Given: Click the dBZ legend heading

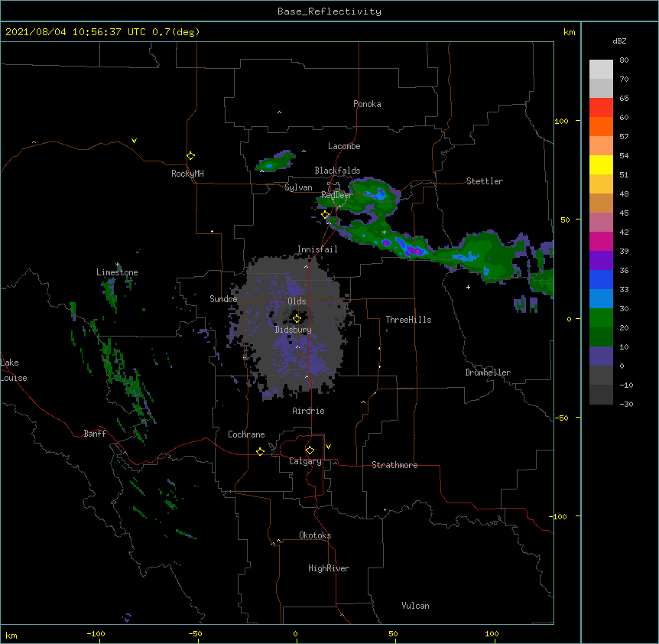Looking at the screenshot, I should point(619,41).
